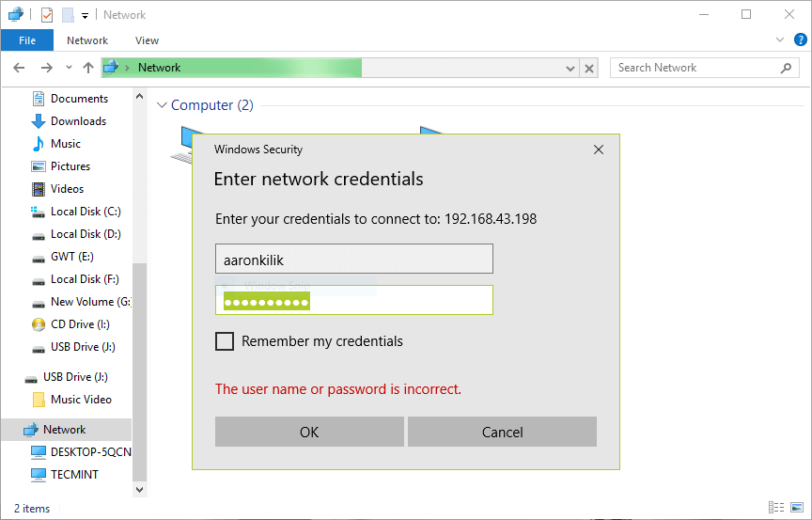Open the View ribbon tab

coord(147,40)
